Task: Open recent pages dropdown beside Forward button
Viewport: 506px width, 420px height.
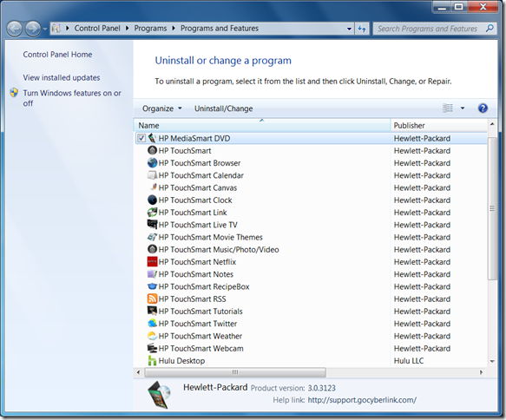Action: point(45,29)
